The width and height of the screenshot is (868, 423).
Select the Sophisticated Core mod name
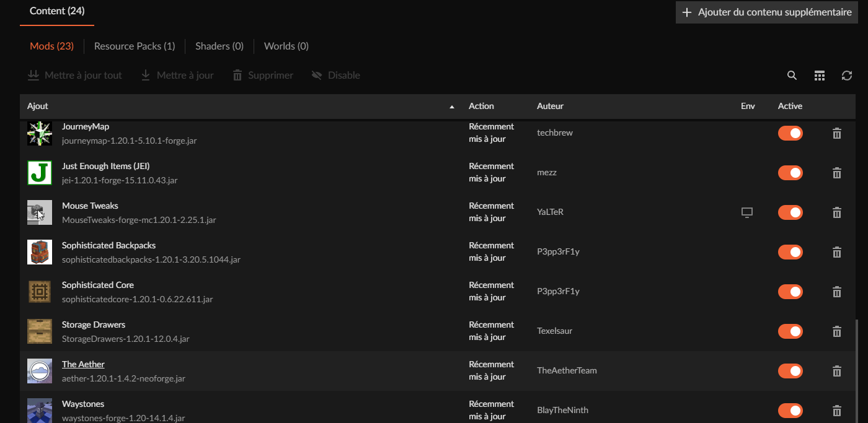tap(98, 285)
